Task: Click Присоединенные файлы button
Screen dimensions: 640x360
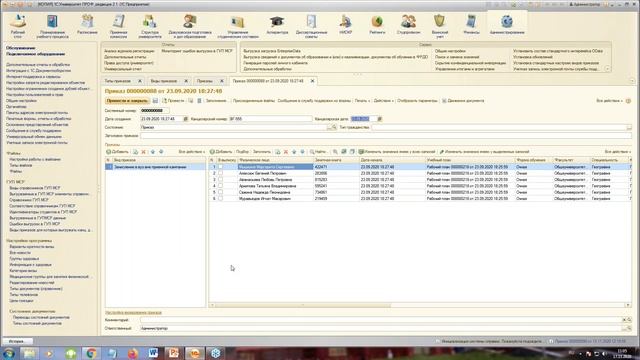Action: pyautogui.click(x=253, y=101)
